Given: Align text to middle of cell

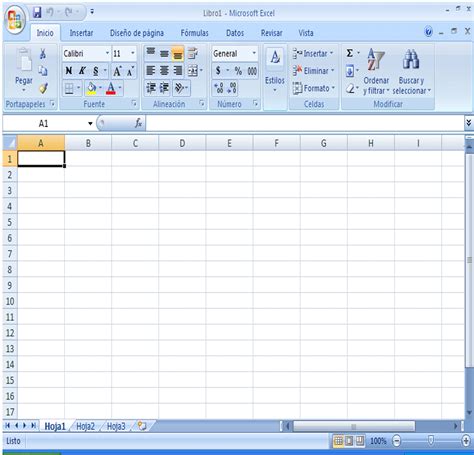Looking at the screenshot, I should coord(164,53).
